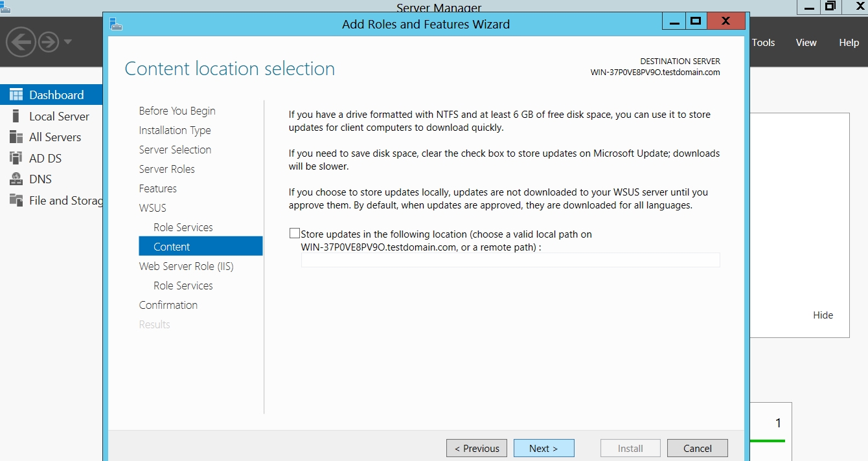Click the Local Server icon
868x461 pixels.
tap(16, 117)
